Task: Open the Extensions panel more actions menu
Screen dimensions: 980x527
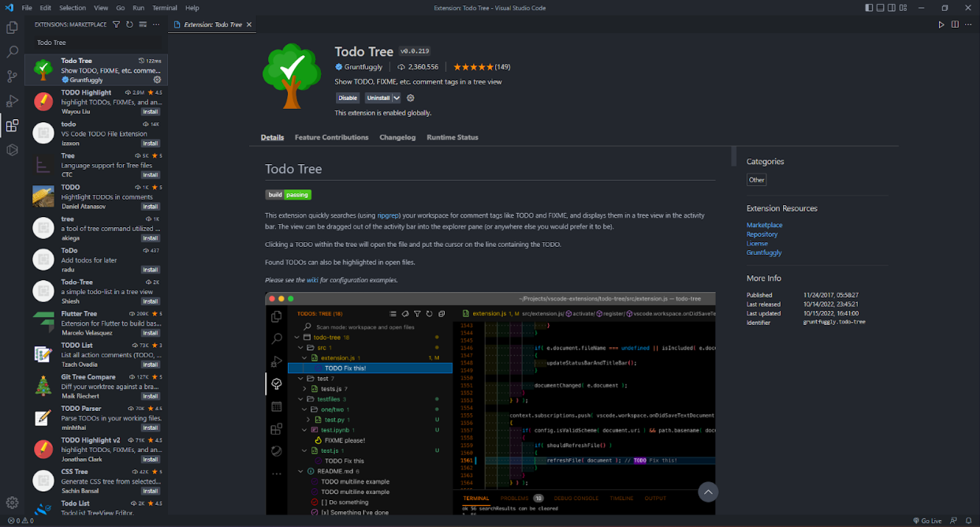Action: pyautogui.click(x=155, y=24)
